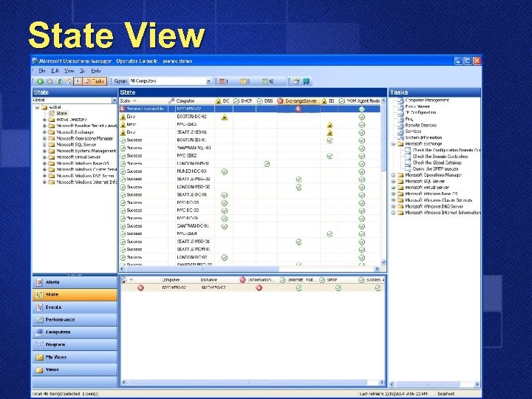Click the Computer column header

(191, 101)
